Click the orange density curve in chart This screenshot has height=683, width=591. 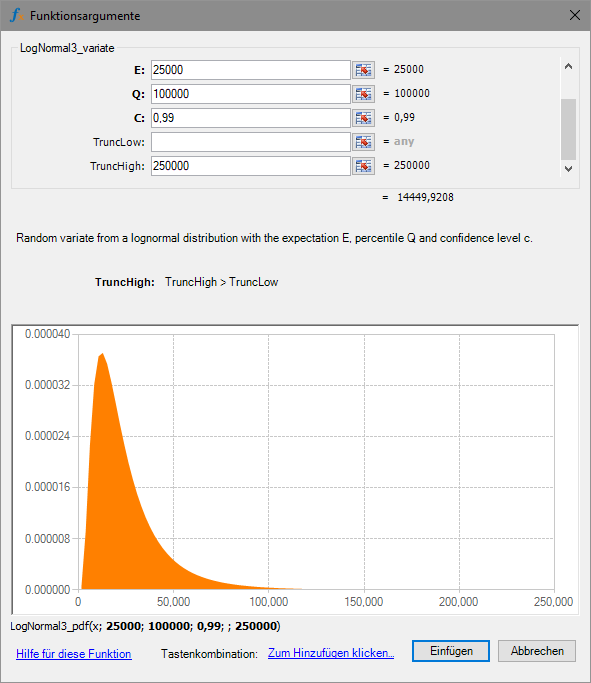point(113,501)
